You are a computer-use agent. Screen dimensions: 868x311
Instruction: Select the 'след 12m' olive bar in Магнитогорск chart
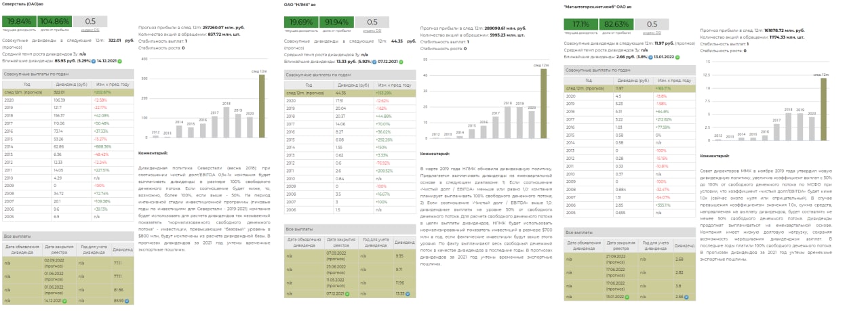click(x=823, y=109)
